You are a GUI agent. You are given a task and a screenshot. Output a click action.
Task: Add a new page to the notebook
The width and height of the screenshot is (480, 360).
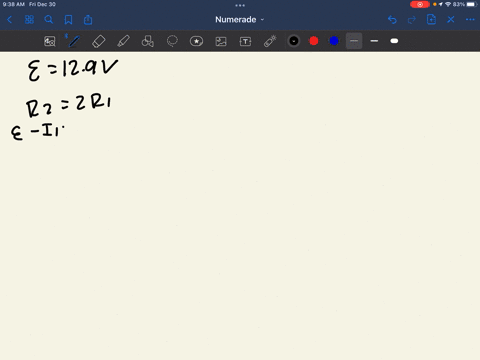(x=431, y=20)
